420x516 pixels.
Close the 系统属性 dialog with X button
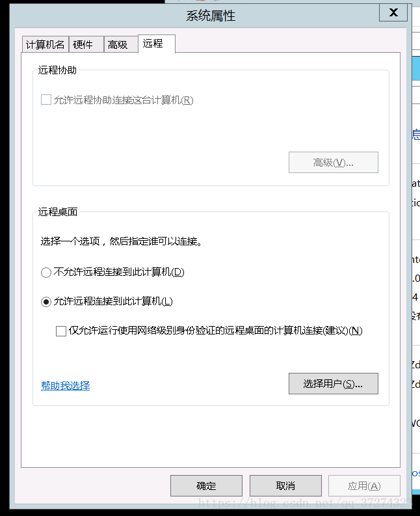coord(393,13)
